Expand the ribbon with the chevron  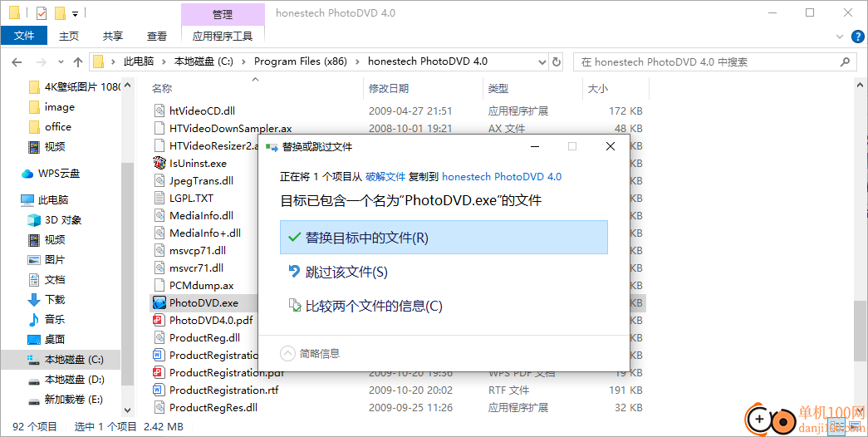pyautogui.click(x=839, y=37)
